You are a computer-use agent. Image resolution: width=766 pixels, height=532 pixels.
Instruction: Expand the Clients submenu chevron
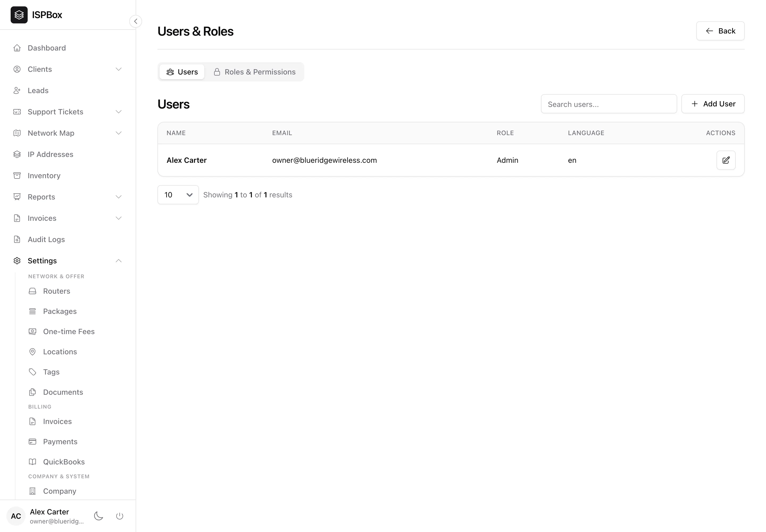tap(119, 69)
